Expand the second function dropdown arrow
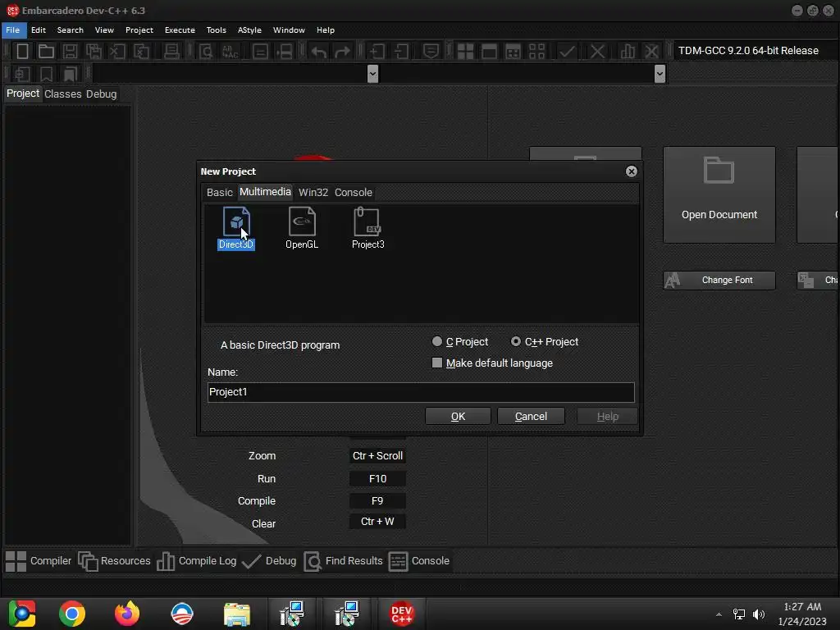840x630 pixels. (660, 73)
